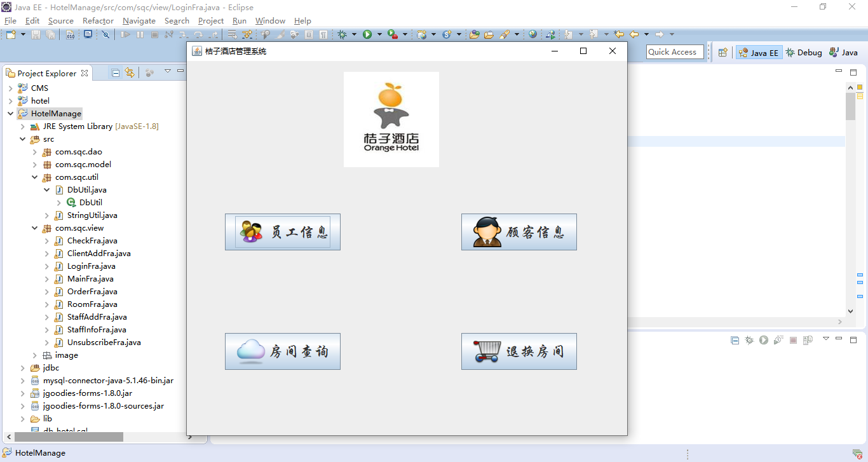Expand the com.sqc.dao package

tap(35, 152)
